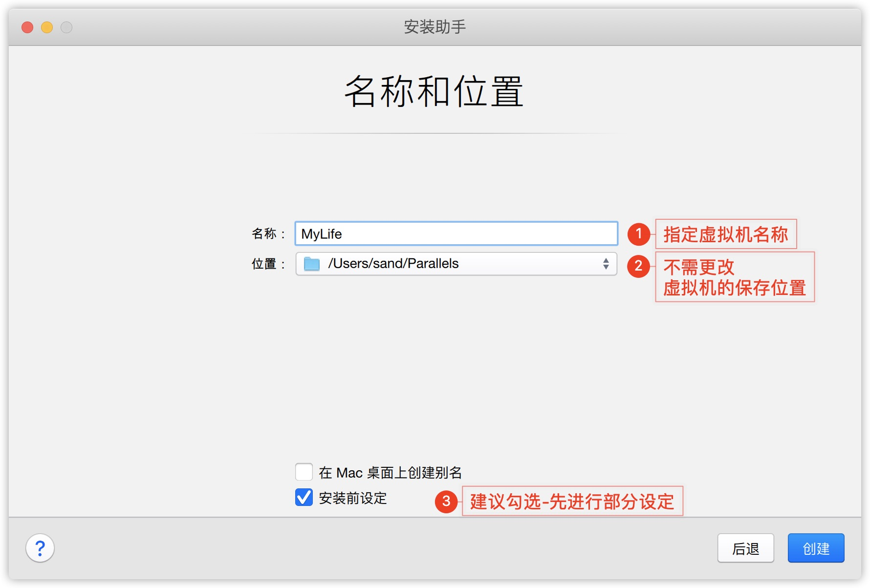This screenshot has width=870, height=588.
Task: Close the 安装助手 window with red button
Action: pos(27,27)
